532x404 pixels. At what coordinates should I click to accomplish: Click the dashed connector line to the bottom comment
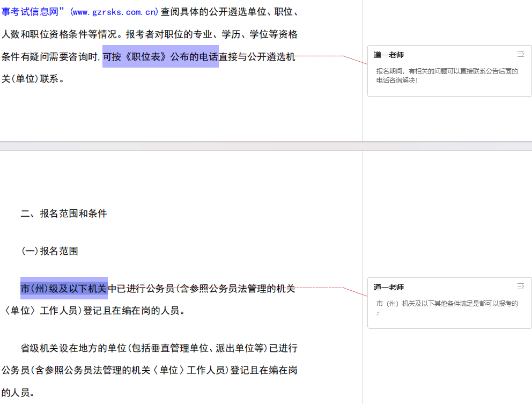point(343,289)
